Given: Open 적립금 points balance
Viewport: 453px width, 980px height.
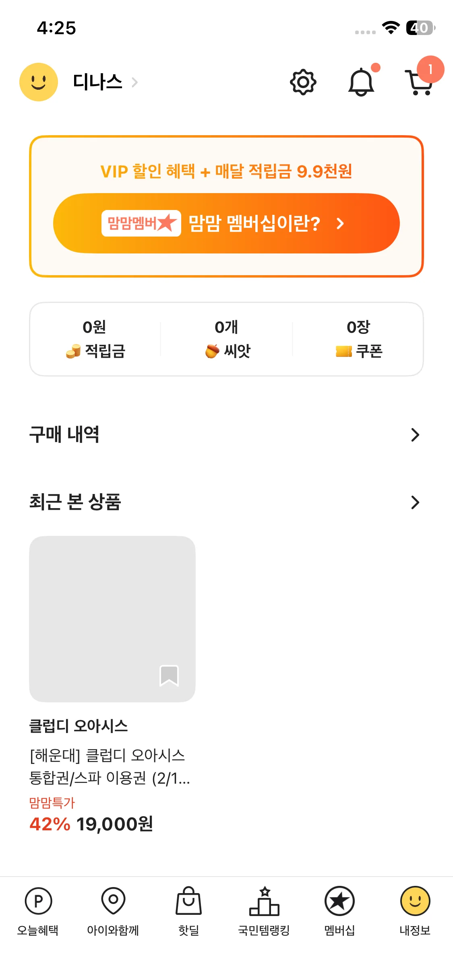Looking at the screenshot, I should (95, 339).
